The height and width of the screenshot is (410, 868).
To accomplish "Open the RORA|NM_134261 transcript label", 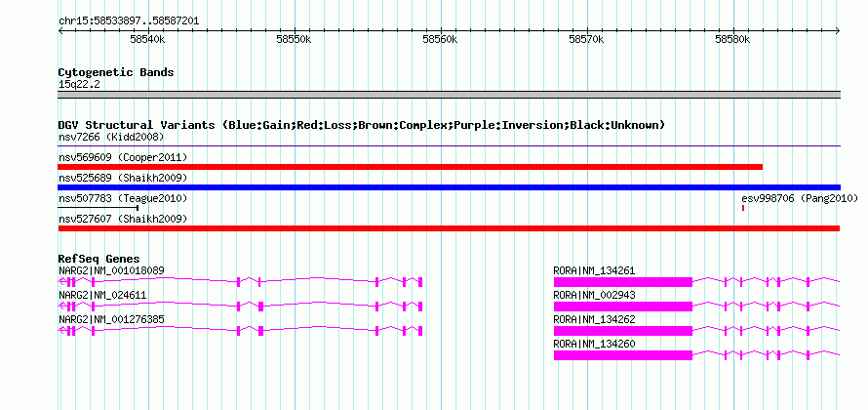I will click(x=594, y=271).
